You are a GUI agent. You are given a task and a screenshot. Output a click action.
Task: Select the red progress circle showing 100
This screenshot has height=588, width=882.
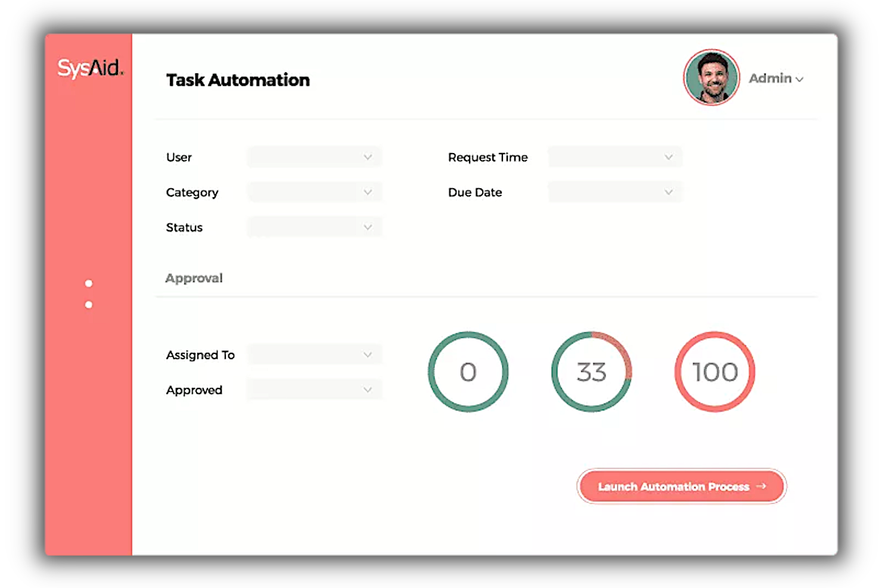click(x=714, y=372)
